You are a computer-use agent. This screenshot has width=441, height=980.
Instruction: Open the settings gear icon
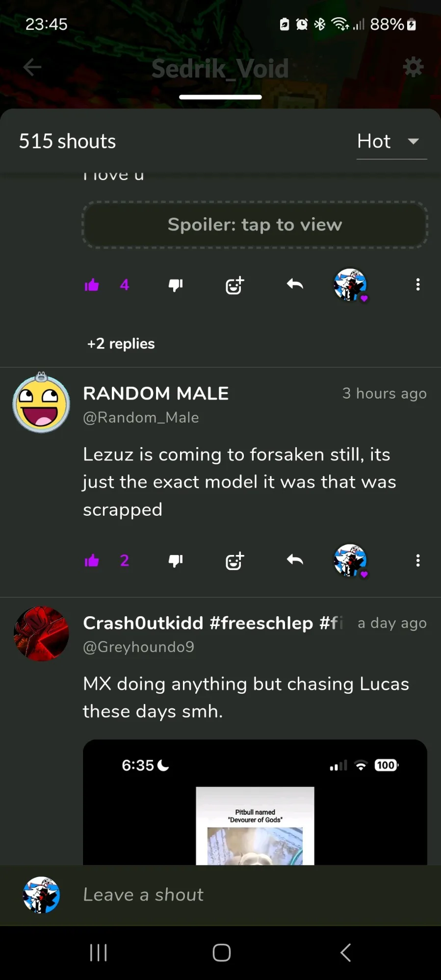413,67
